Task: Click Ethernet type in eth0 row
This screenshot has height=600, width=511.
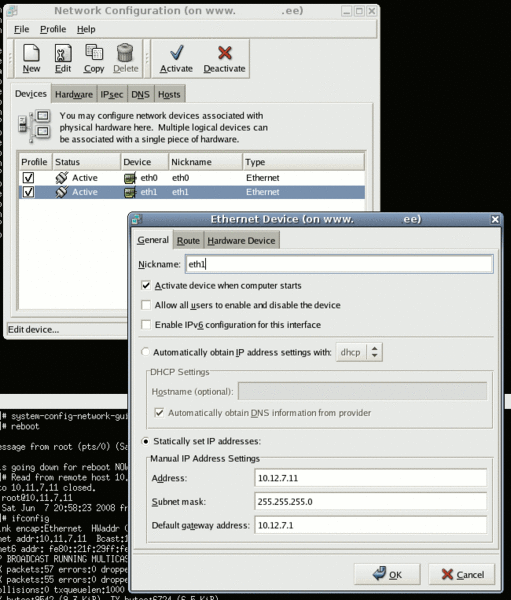Action: (263, 178)
